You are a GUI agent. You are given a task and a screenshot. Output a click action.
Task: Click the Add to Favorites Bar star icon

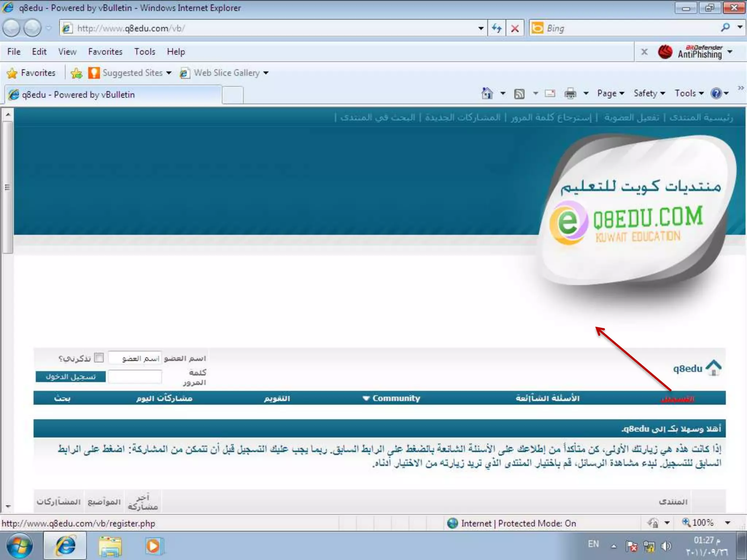77,73
